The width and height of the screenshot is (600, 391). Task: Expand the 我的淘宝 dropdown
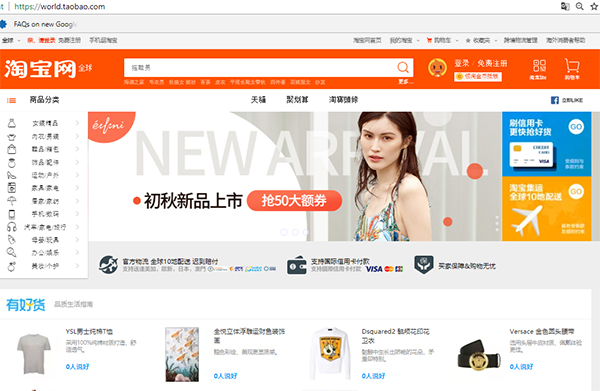418,41
